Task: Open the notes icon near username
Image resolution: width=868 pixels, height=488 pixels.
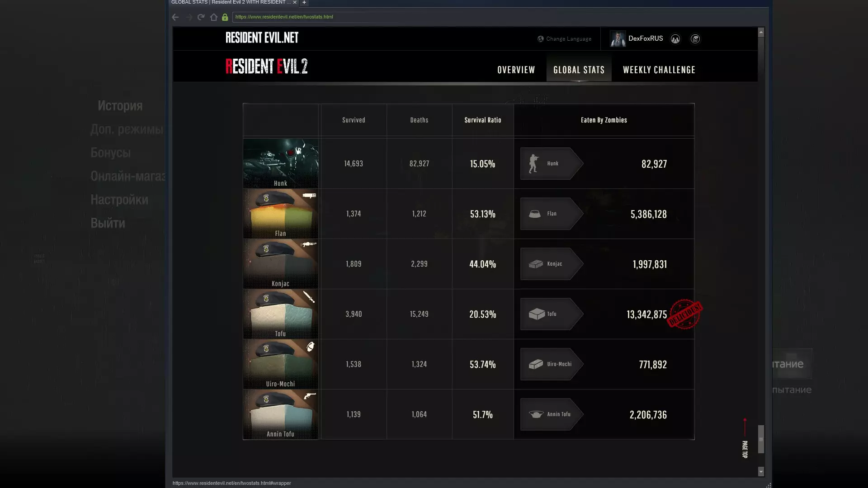Action: coord(695,39)
